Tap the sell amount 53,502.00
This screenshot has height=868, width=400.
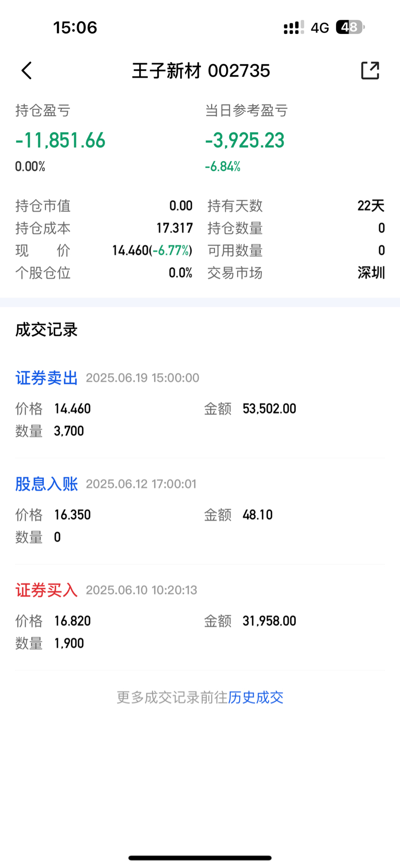click(x=269, y=408)
